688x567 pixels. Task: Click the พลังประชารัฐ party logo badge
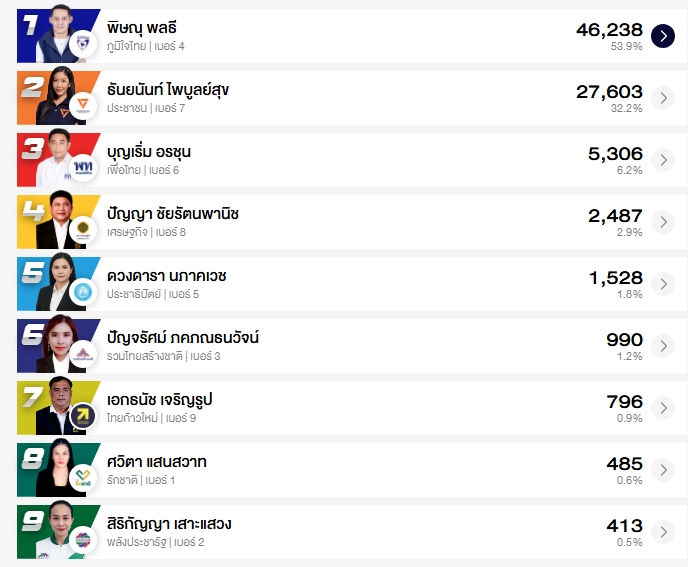83,541
